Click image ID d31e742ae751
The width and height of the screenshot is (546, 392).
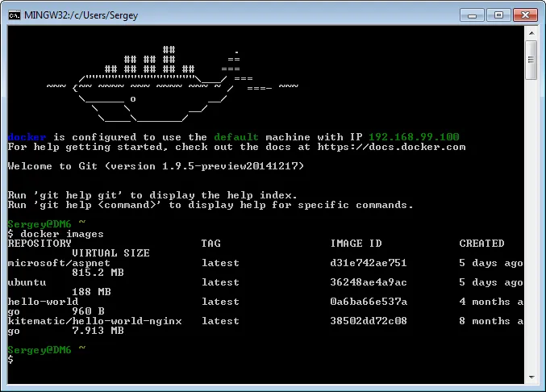[x=369, y=263]
